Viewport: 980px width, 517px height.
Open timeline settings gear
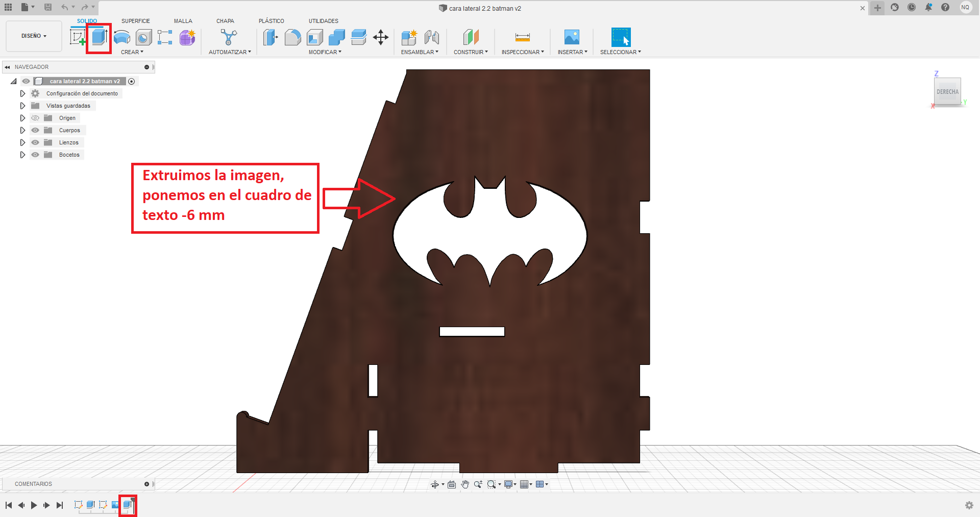[969, 505]
